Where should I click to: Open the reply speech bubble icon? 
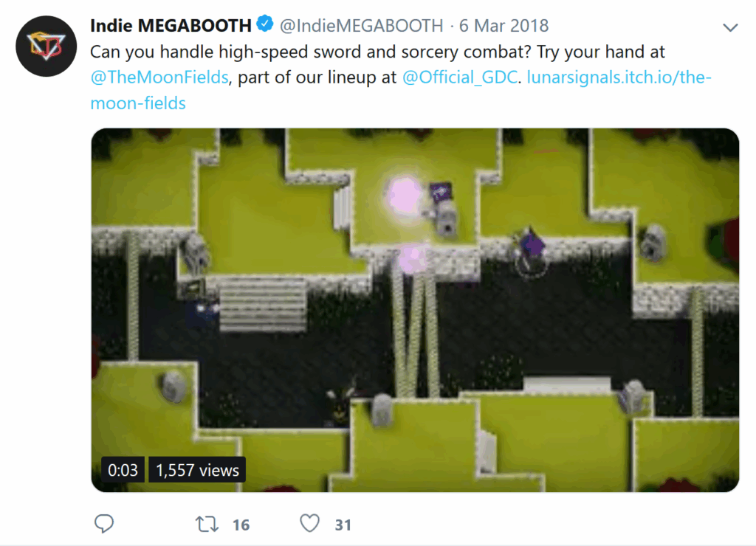103,524
